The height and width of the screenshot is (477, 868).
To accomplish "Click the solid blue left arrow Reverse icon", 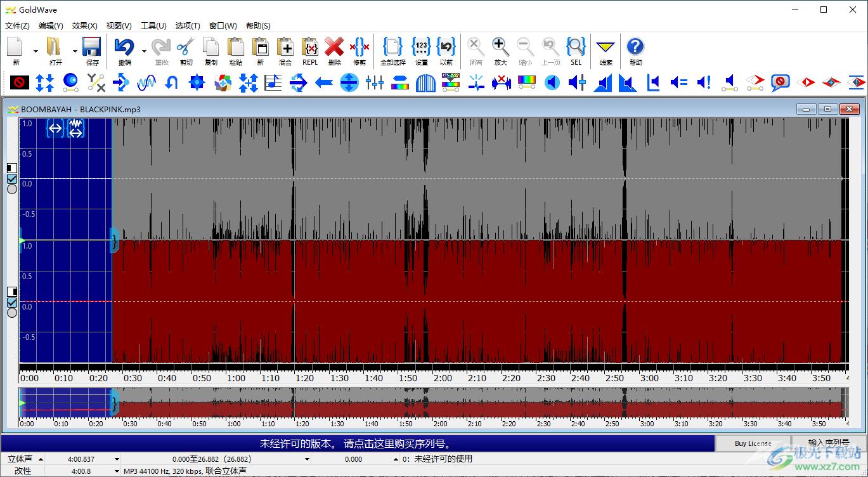I will (324, 82).
